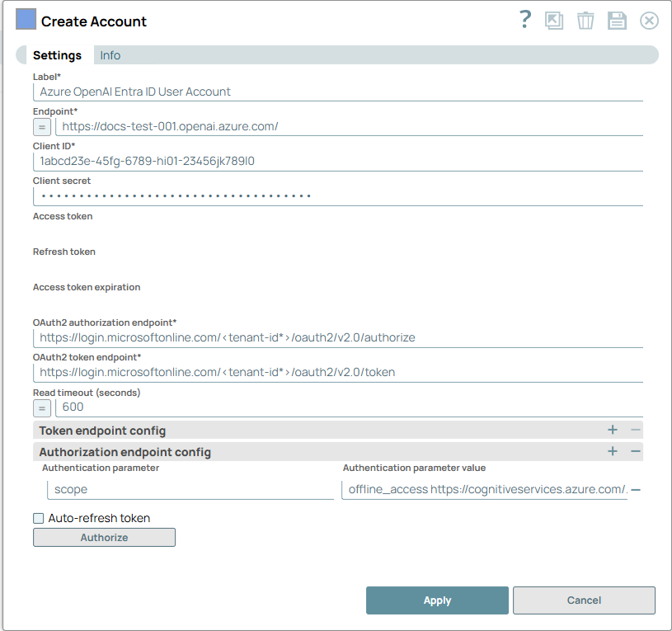Add an Authorization endpoint config parameter row
The image size is (672, 631).
[x=613, y=451]
